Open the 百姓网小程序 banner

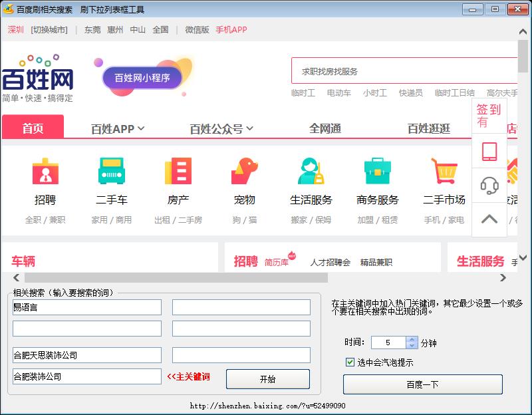click(142, 78)
